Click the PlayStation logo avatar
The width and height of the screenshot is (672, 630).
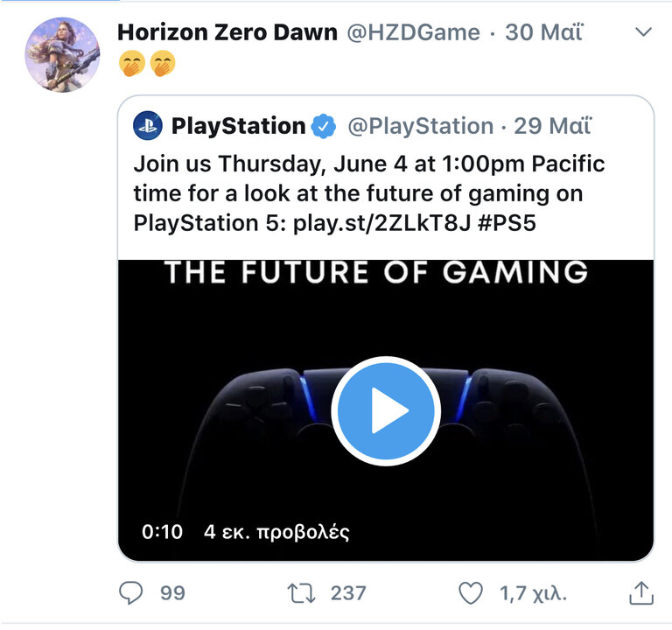148,126
